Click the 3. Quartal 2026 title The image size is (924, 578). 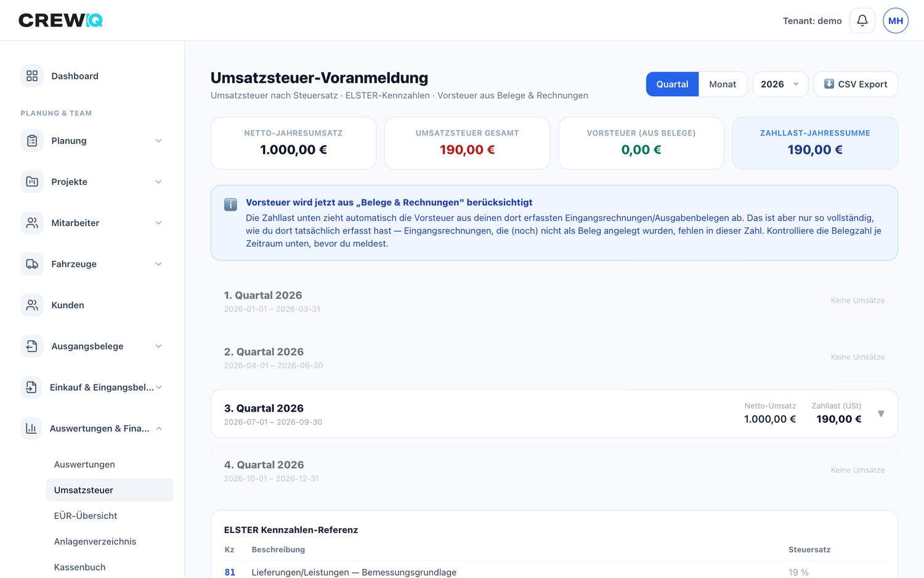coord(264,408)
